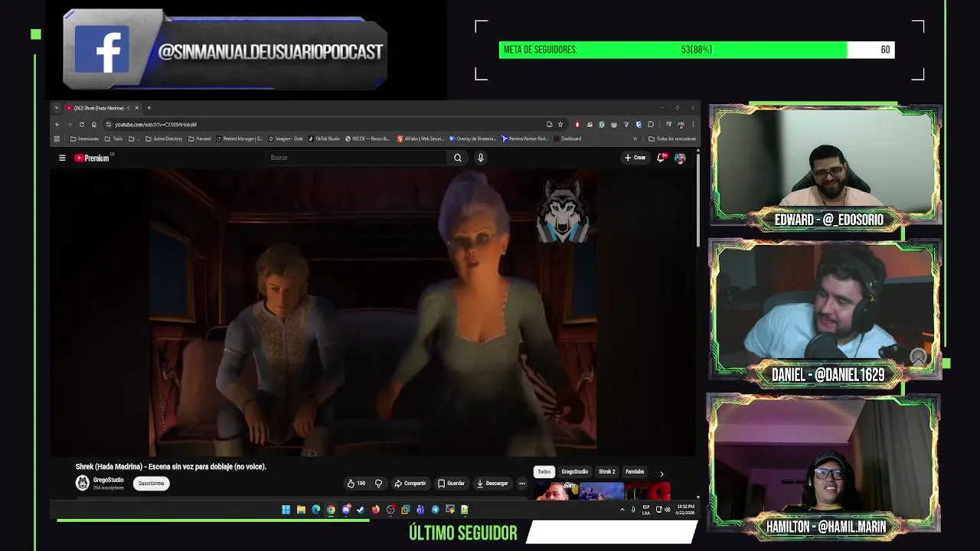Open the Tools bookmark folder

pyautogui.click(x=113, y=139)
